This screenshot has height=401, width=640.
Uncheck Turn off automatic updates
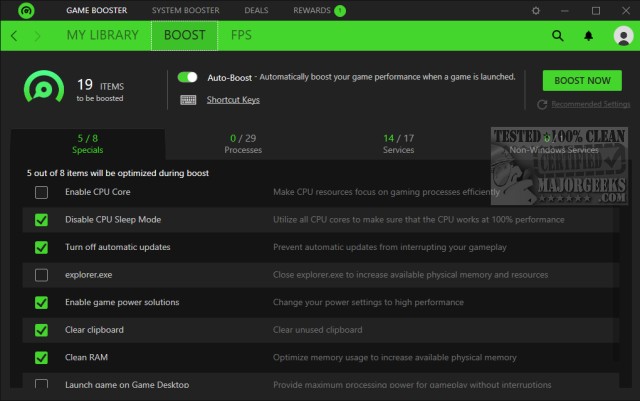(41, 247)
